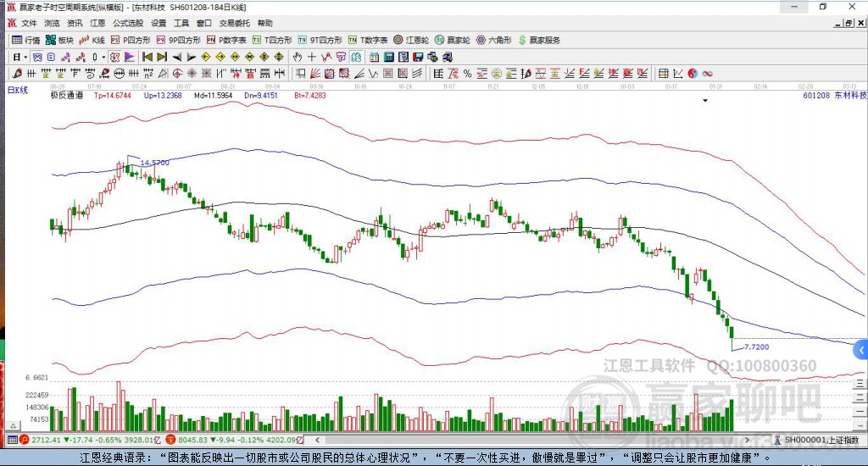The height and width of the screenshot is (466, 868).
Task: Select the hand pan tool
Action: [x=298, y=57]
